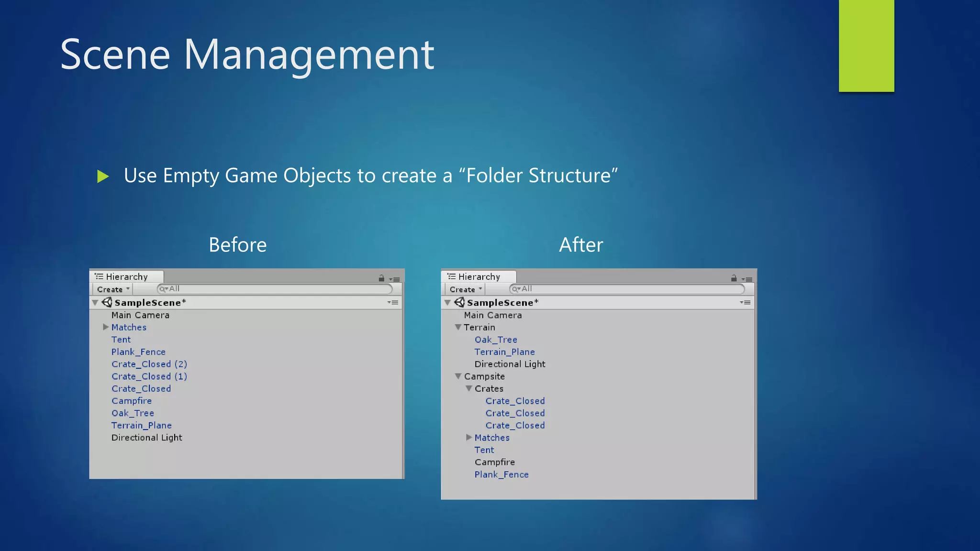Image resolution: width=980 pixels, height=551 pixels.
Task: Select Terrain group in the After panel
Action: pyautogui.click(x=479, y=327)
